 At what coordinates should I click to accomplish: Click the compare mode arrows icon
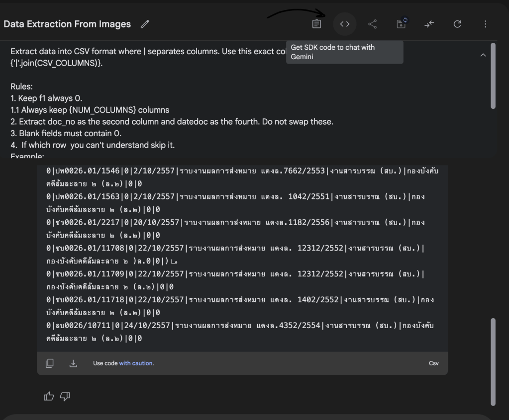coord(429,24)
